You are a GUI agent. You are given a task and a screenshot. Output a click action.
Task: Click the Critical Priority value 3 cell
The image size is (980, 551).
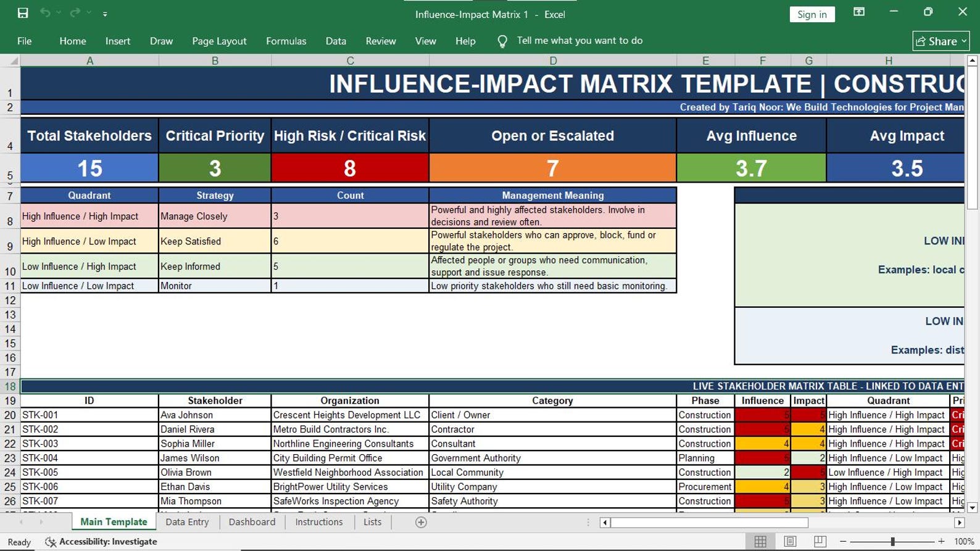[x=215, y=168]
